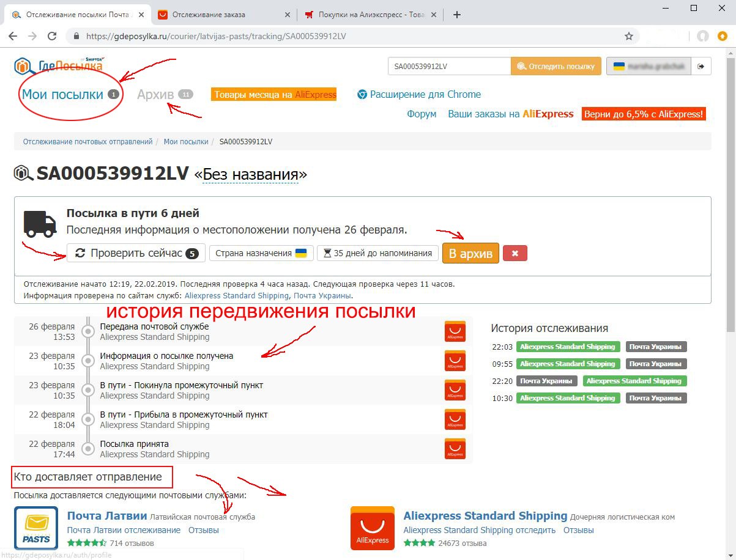Click the site info padlock icon
Screen dimensions: 736x560
pos(76,36)
